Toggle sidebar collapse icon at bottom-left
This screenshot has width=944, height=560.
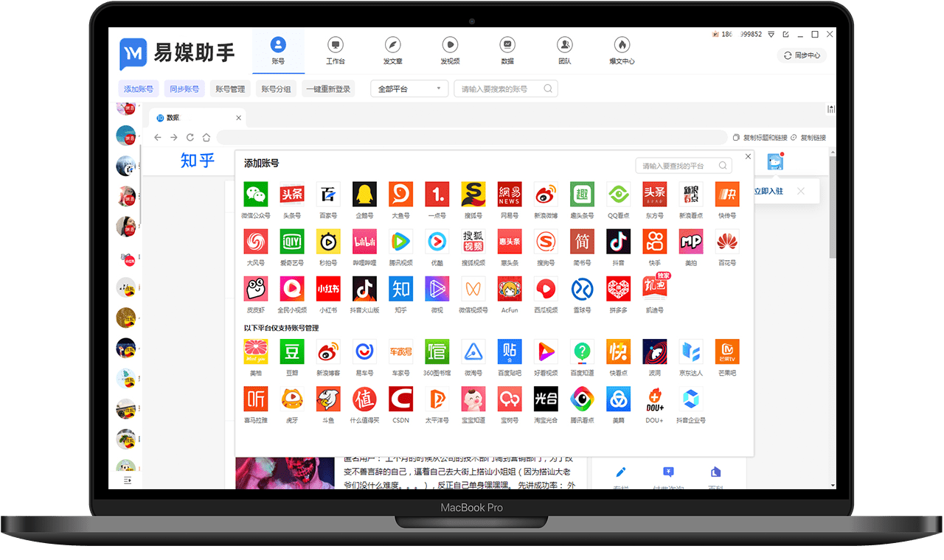click(127, 480)
